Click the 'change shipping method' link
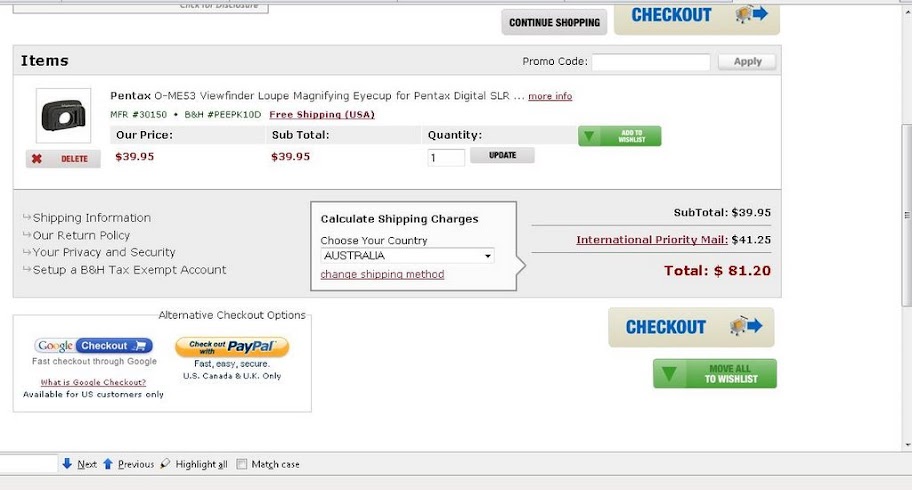Screen dimensions: 912x490 pos(382,274)
